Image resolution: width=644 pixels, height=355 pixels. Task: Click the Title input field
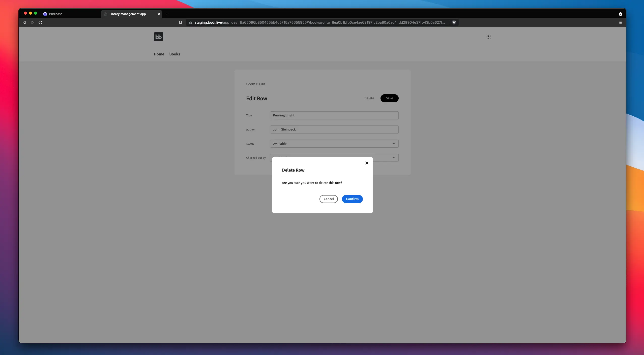(334, 115)
